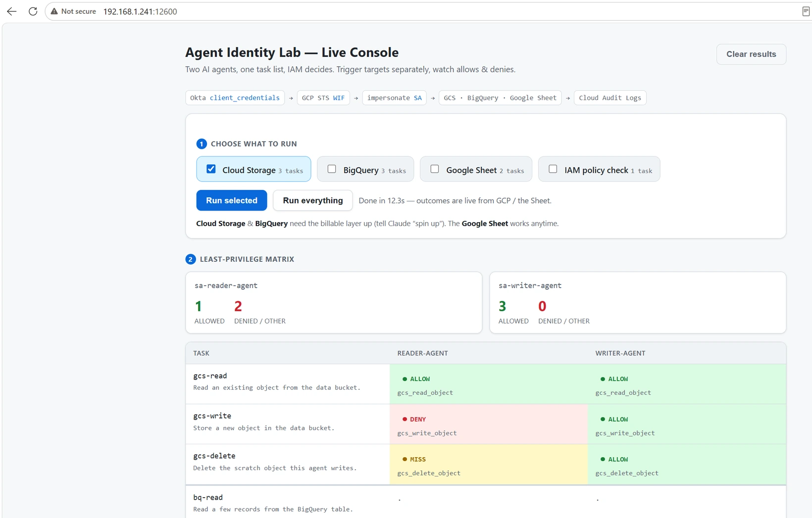Click the TASK column header
This screenshot has height=518, width=812.
tap(201, 353)
